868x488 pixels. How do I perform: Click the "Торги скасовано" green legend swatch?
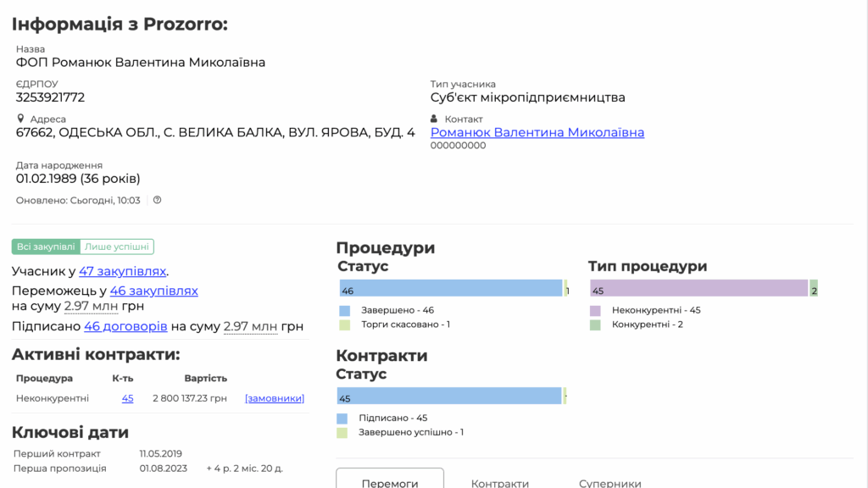point(344,324)
